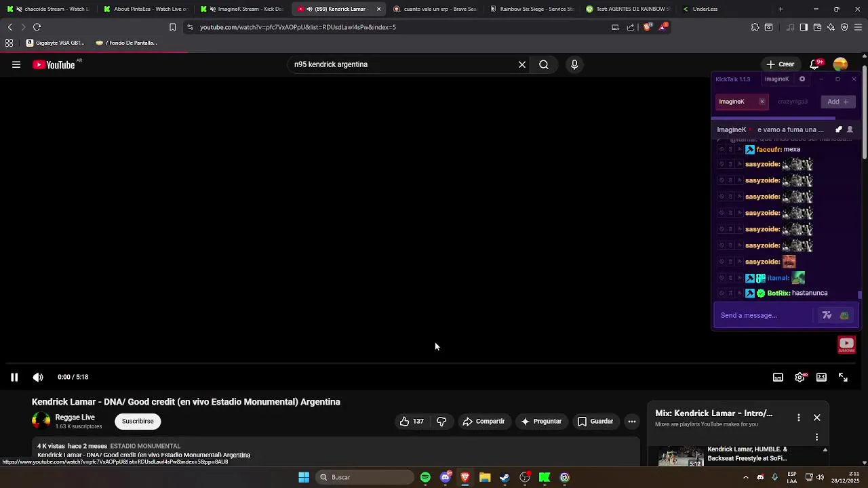This screenshot has width=868, height=488.
Task: Open the Reggae Live channel name
Action: click(75, 418)
